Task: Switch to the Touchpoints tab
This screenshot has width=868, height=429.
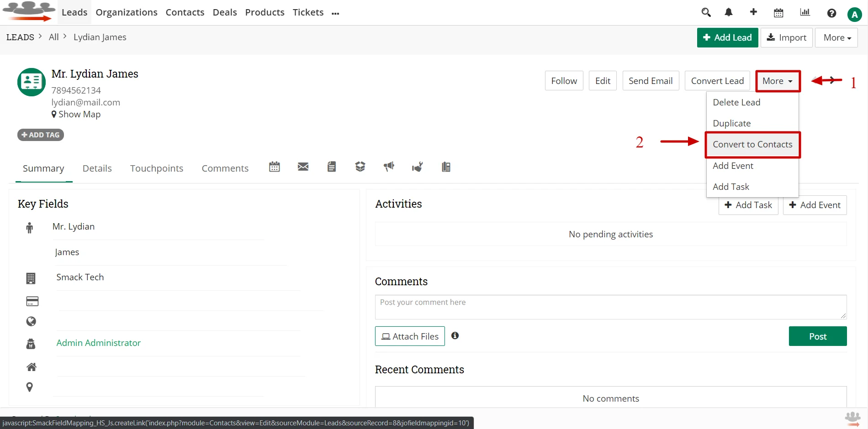Action: coord(157,168)
